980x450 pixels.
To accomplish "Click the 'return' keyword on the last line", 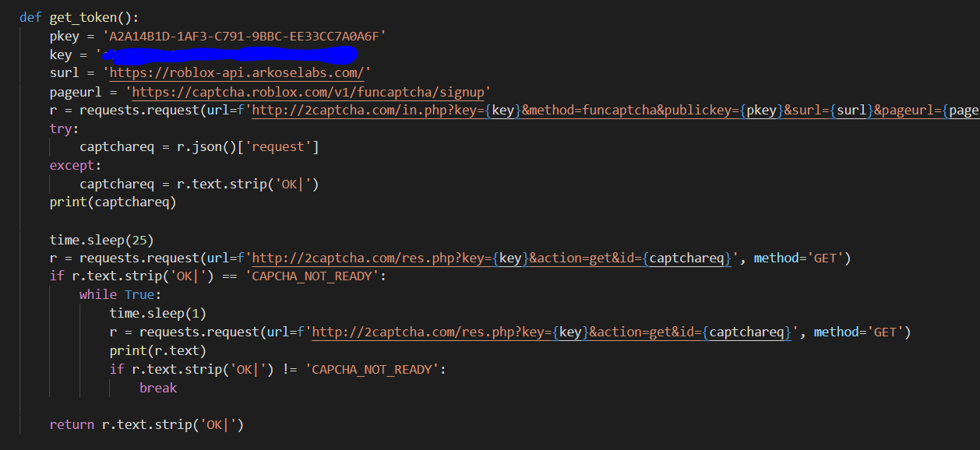I will coord(72,425).
